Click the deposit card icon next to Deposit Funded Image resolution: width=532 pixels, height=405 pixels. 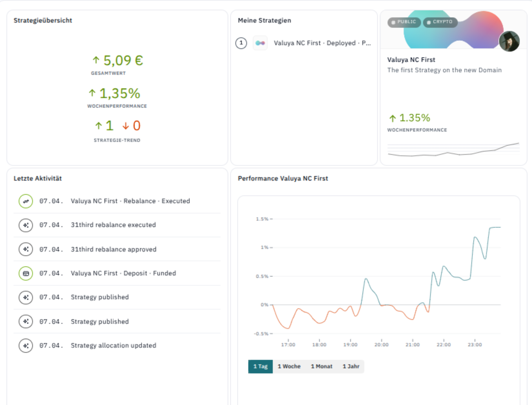pyautogui.click(x=26, y=273)
